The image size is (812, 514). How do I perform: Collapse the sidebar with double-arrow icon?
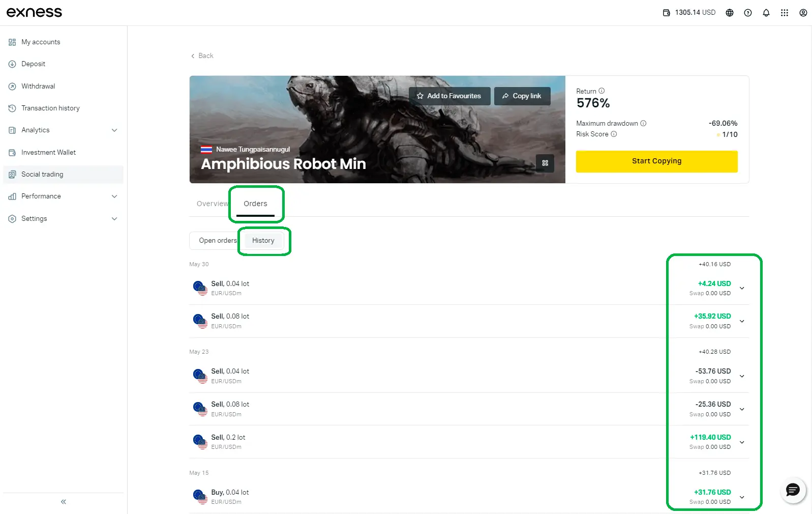(64, 502)
